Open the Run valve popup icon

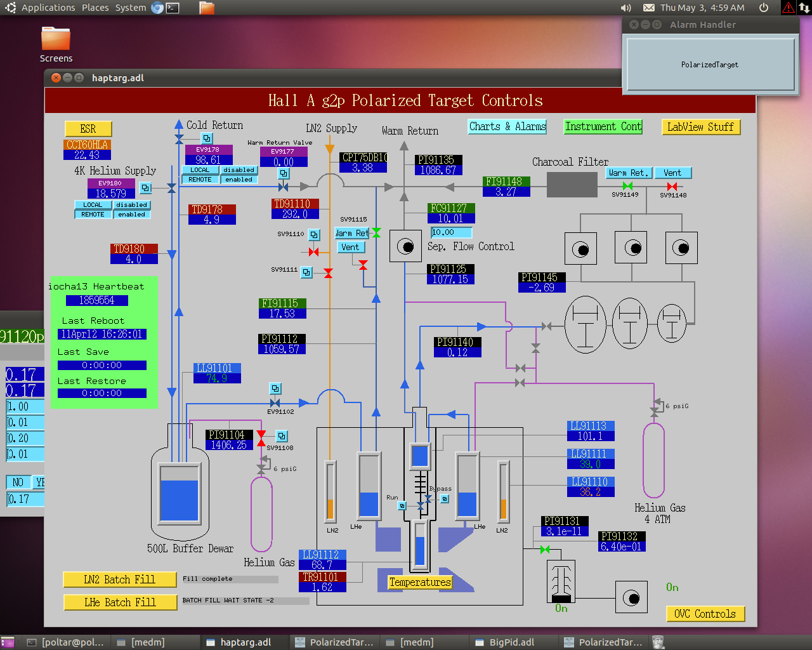pyautogui.click(x=402, y=506)
